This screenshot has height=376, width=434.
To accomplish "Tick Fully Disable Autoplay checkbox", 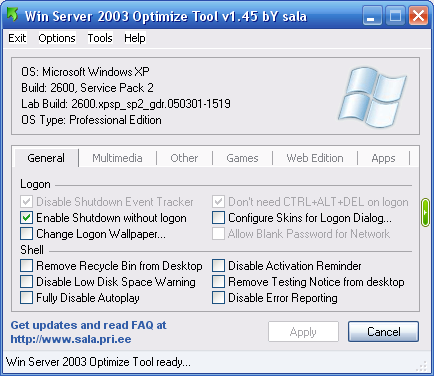I will tap(26, 298).
